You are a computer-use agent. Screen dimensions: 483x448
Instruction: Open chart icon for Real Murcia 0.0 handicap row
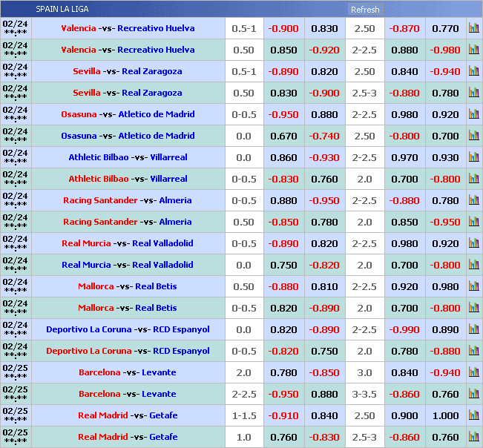[x=473, y=265]
